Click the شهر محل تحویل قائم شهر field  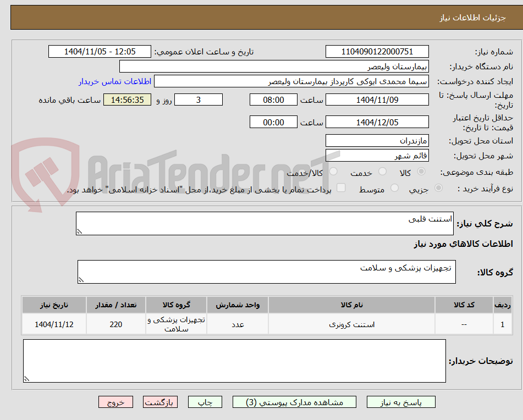tap(377, 156)
